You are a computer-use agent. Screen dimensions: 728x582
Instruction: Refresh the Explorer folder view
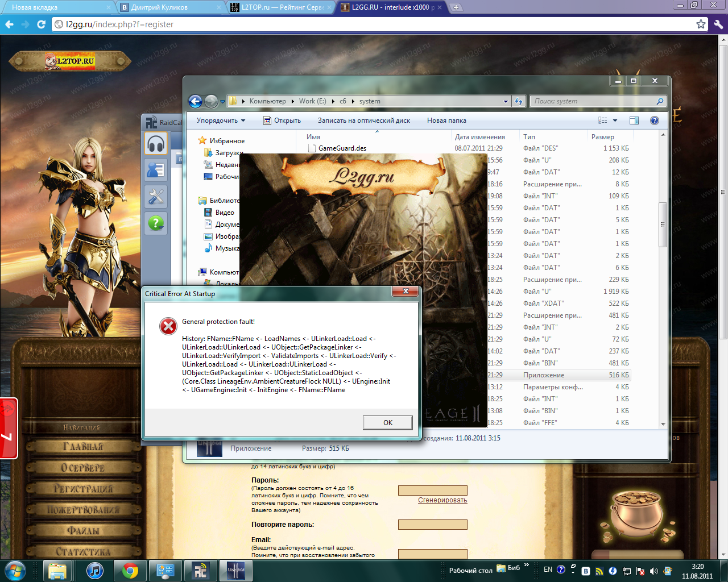pyautogui.click(x=519, y=101)
